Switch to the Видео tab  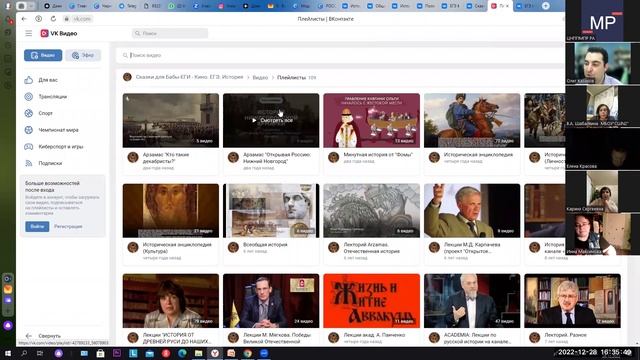43,55
